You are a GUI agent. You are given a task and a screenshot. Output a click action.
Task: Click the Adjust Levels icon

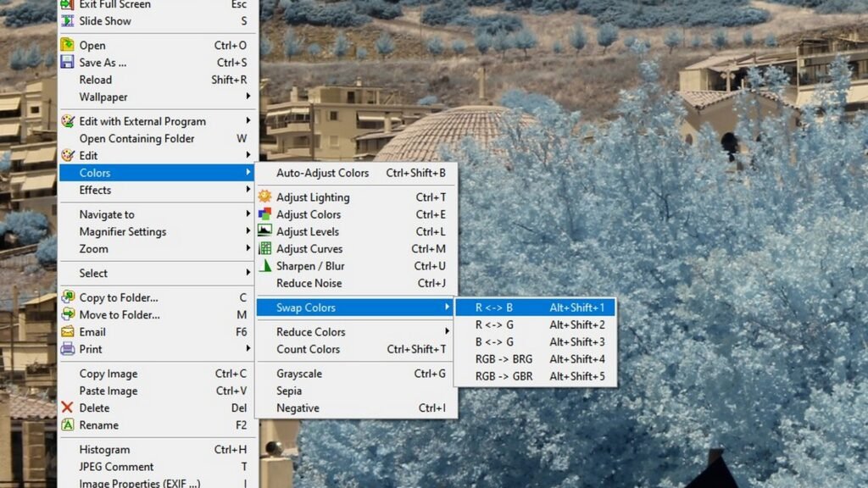(x=264, y=230)
